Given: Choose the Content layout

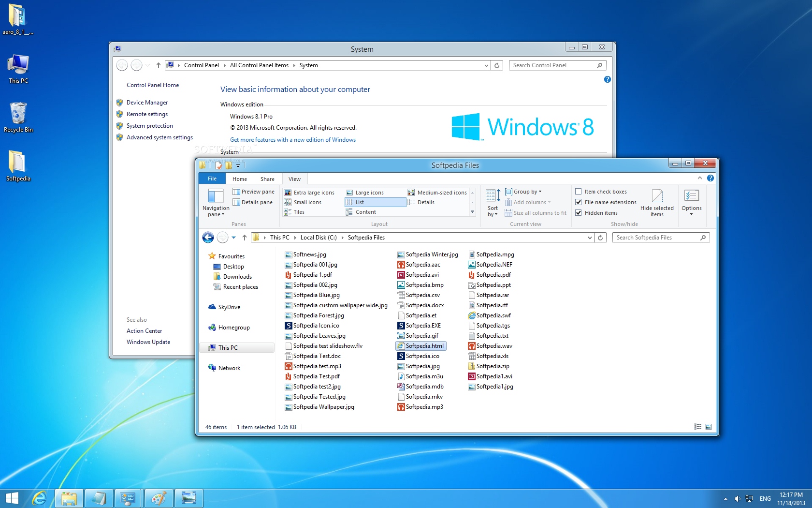Looking at the screenshot, I should click(361, 212).
